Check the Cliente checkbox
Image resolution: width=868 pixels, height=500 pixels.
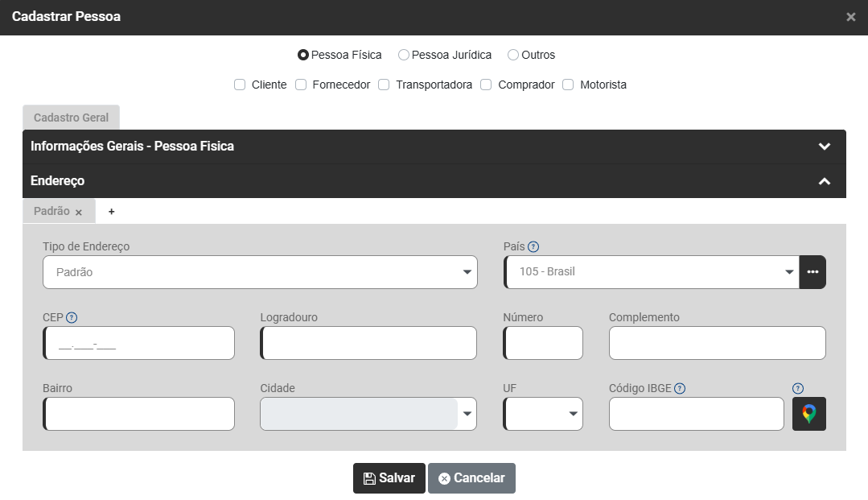pyautogui.click(x=240, y=85)
